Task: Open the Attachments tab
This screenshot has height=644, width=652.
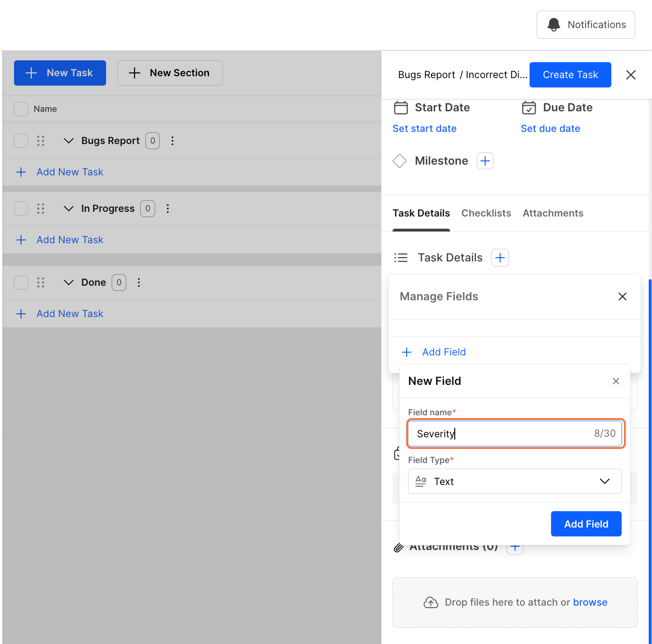Action: click(x=553, y=213)
